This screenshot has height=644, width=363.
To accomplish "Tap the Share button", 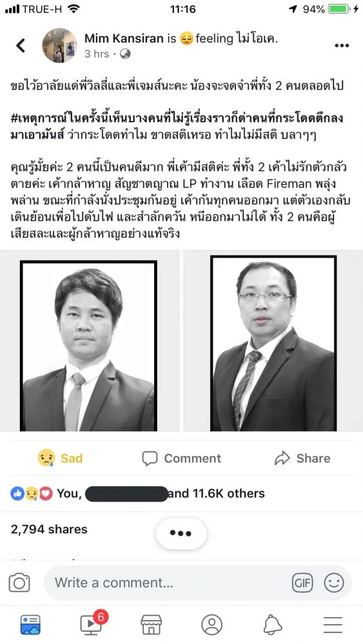I will coord(302,459).
